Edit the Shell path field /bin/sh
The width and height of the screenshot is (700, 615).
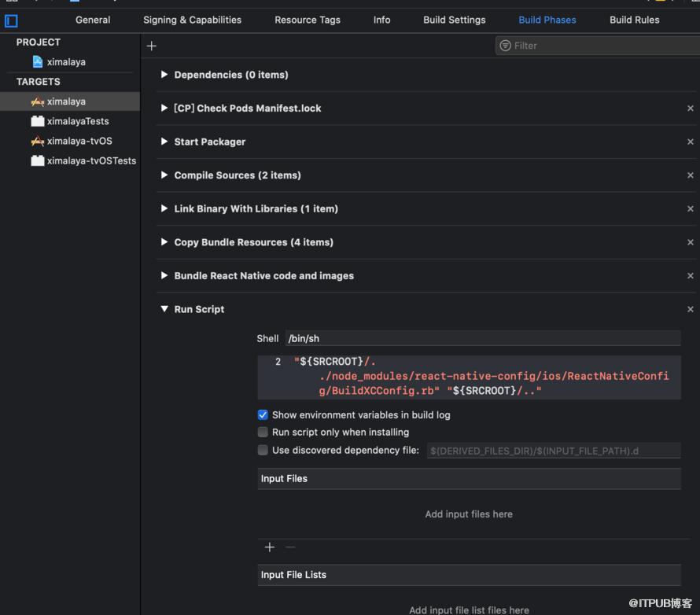483,338
